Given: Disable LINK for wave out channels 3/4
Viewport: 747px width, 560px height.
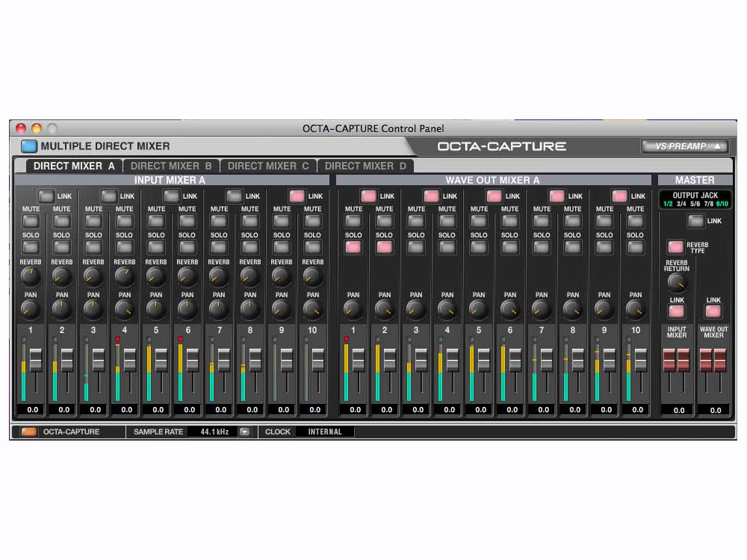Looking at the screenshot, I should [x=431, y=196].
